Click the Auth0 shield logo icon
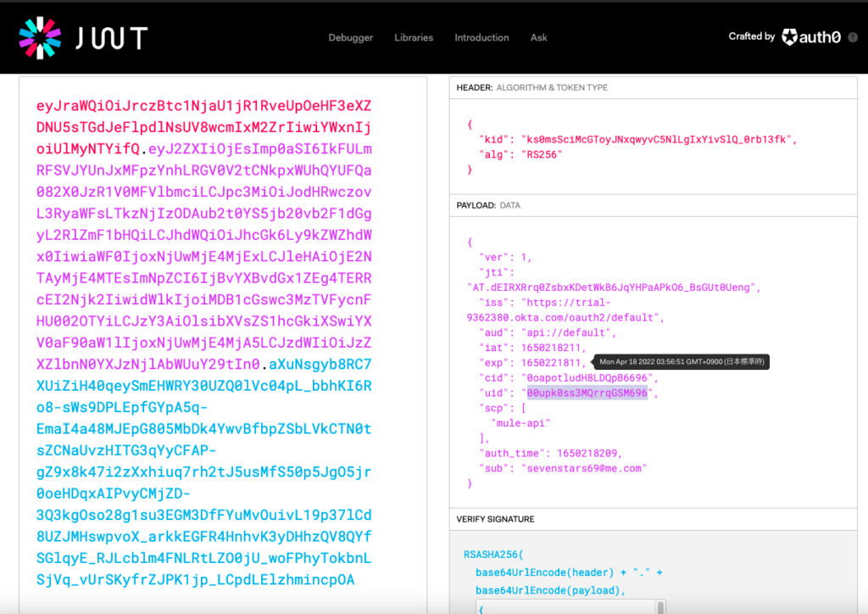The image size is (868, 614). [x=789, y=37]
